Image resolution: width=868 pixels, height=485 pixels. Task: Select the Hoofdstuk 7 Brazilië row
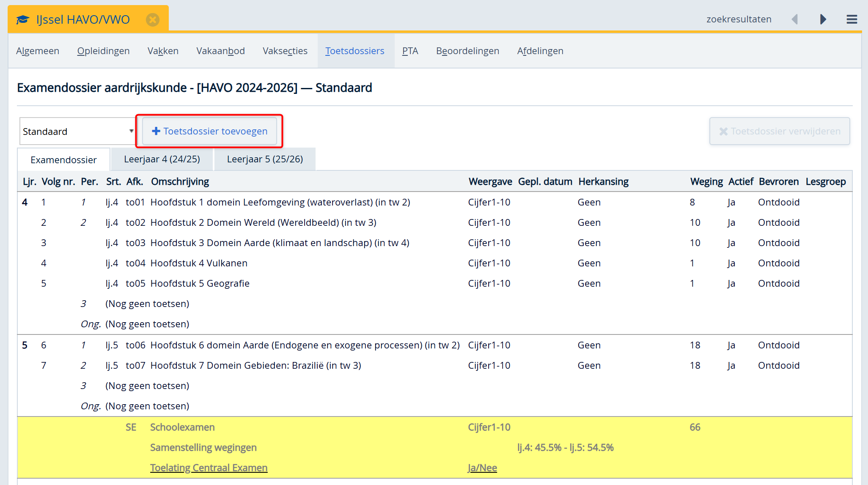click(x=255, y=365)
